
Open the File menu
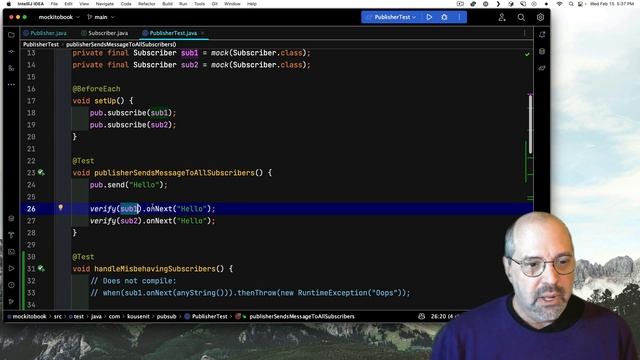[54, 4]
